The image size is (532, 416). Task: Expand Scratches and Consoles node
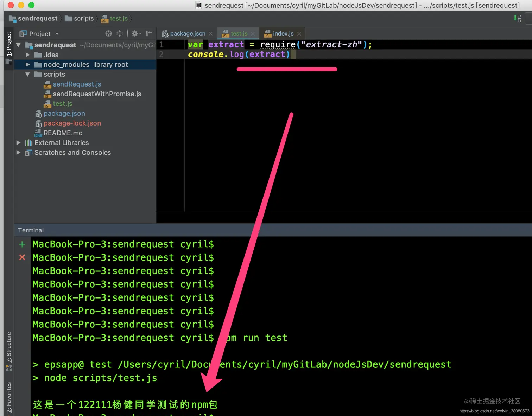19,153
